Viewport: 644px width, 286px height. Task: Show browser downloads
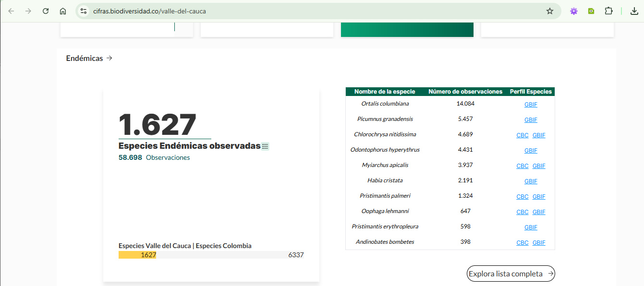634,11
